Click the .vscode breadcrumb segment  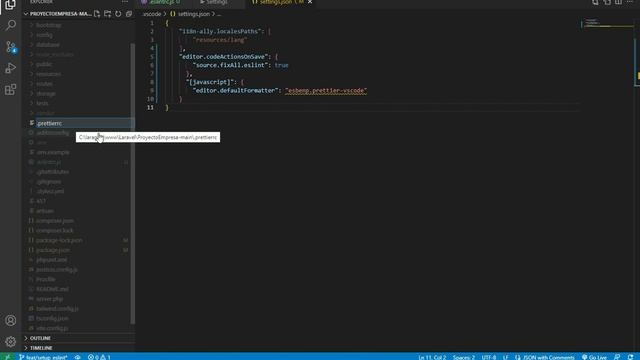(152, 14)
